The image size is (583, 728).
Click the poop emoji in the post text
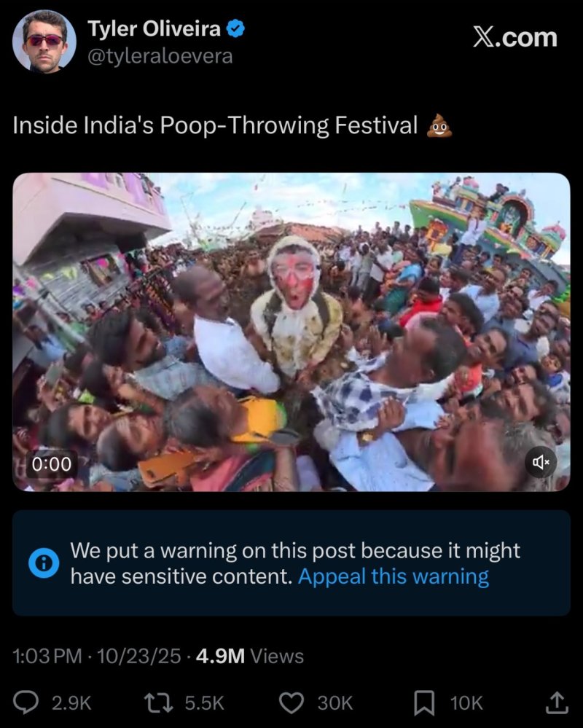click(x=439, y=126)
